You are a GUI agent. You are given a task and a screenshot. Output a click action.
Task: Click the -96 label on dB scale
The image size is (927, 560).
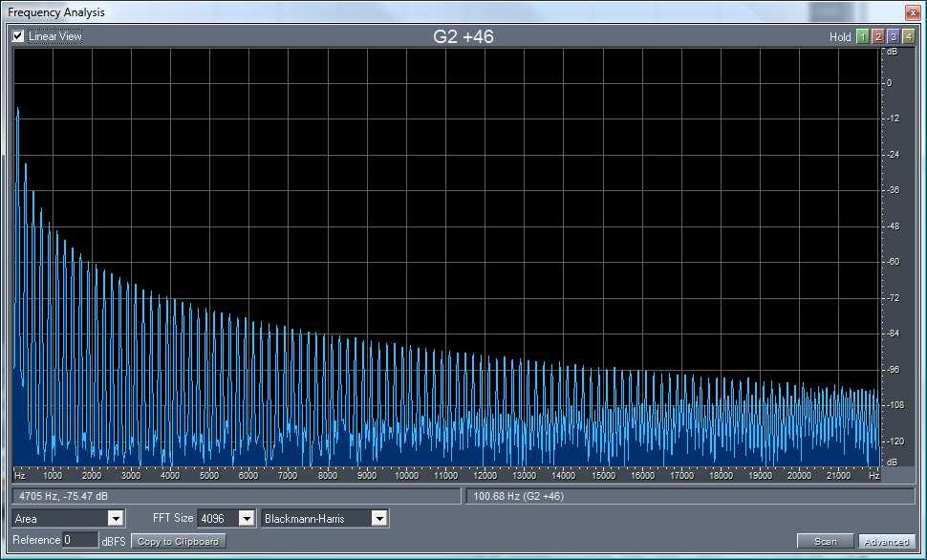tap(893, 370)
